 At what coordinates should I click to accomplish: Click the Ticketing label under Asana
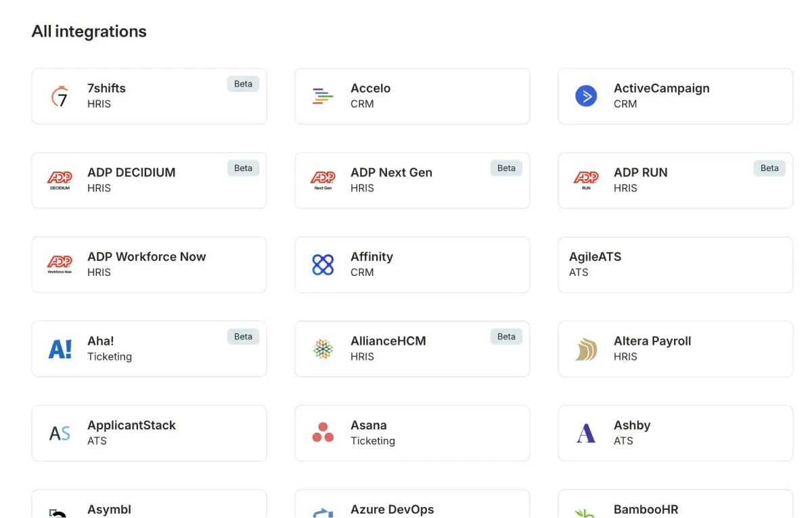[373, 440]
